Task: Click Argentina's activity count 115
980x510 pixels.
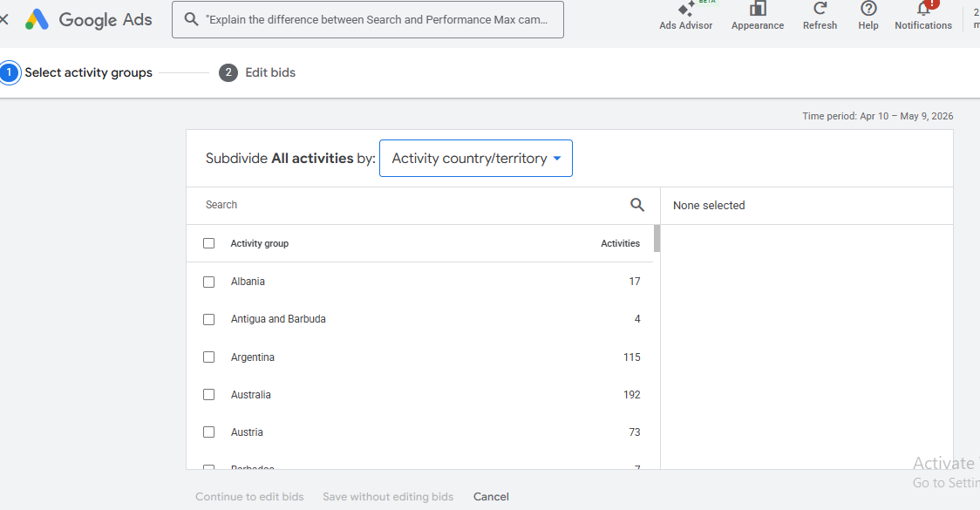Action: pyautogui.click(x=632, y=357)
